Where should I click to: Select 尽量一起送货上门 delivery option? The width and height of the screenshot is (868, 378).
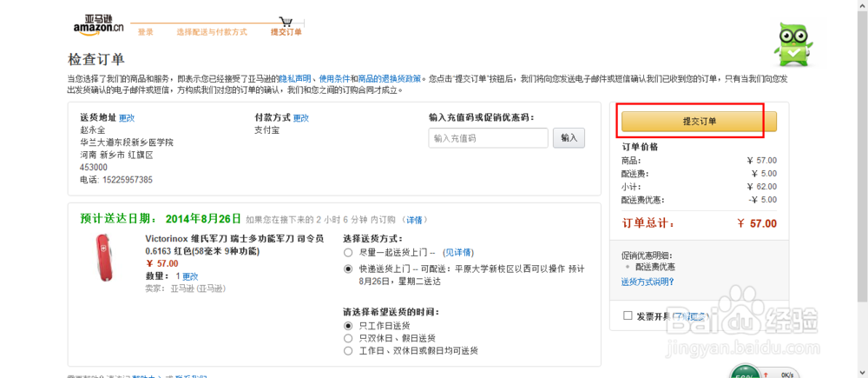pos(348,253)
